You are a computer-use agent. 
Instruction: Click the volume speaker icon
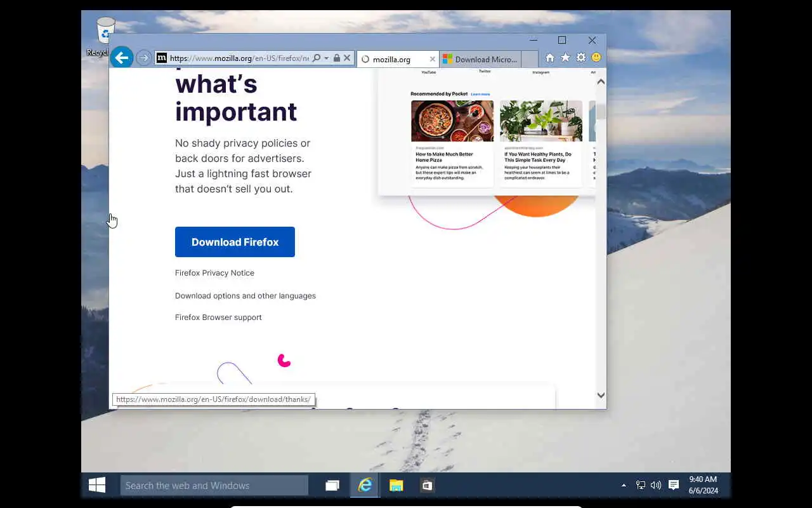(x=656, y=486)
